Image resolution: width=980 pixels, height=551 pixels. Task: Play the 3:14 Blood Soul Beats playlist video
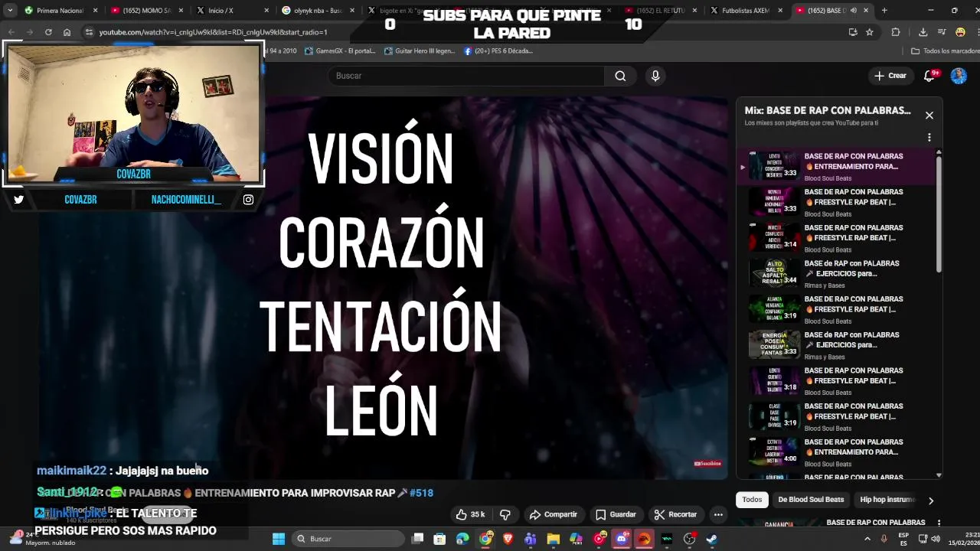[838, 238]
